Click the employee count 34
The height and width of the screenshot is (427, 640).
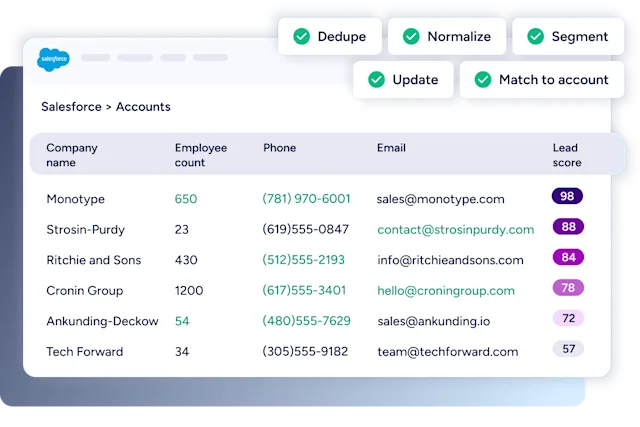182,352
